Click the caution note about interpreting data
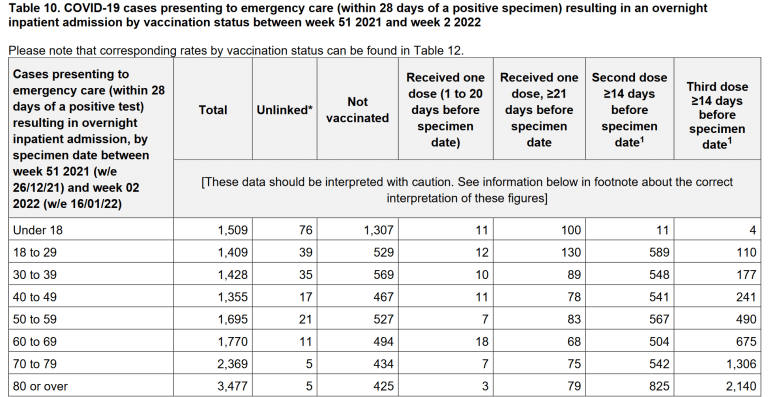768x397 pixels. point(467,190)
